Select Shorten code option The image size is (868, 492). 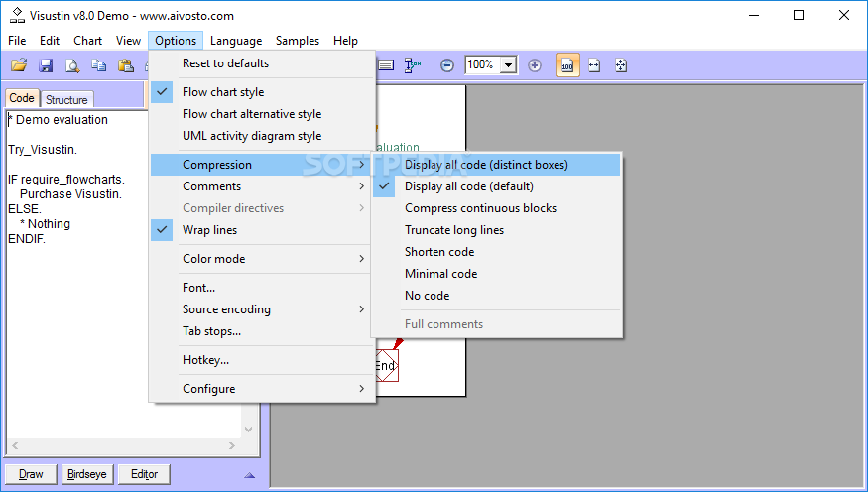[x=497, y=252]
